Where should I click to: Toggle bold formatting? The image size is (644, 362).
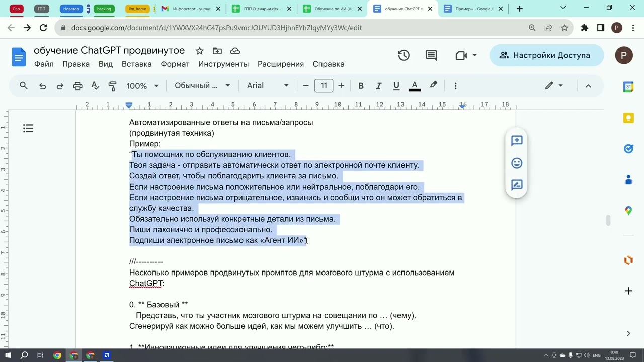point(361,86)
